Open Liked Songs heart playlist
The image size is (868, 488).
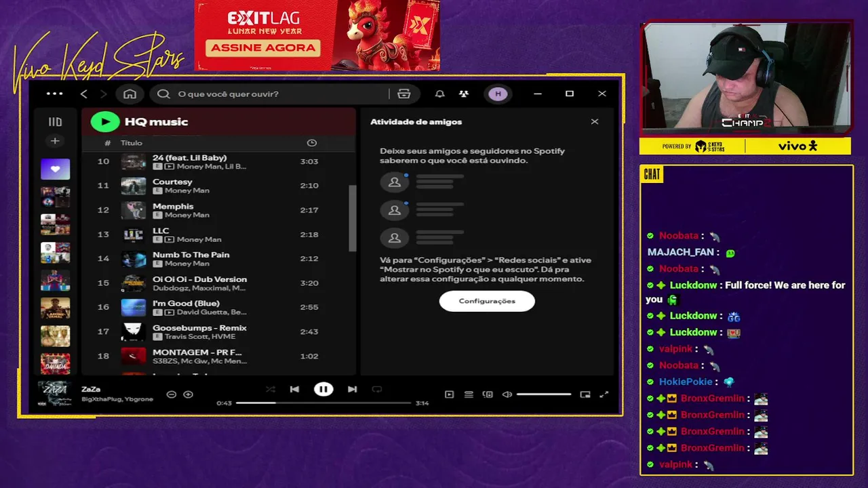(x=55, y=169)
